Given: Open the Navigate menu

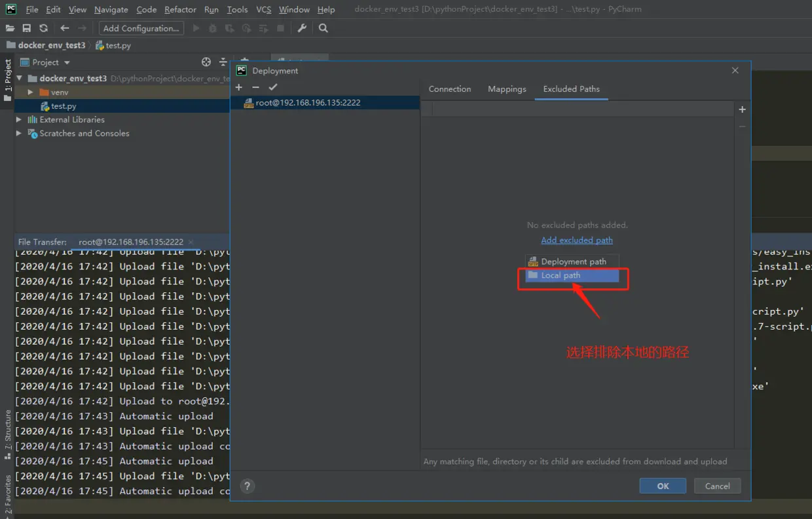Looking at the screenshot, I should 111,9.
